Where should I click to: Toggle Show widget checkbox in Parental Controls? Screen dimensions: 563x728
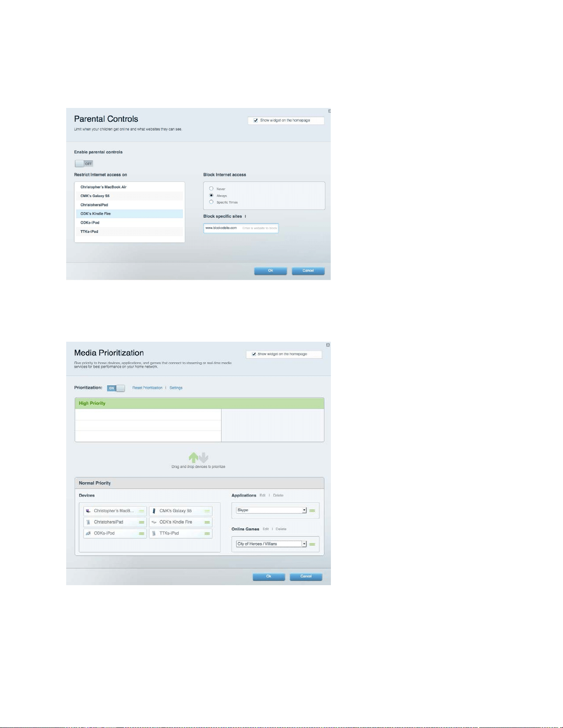click(x=256, y=120)
